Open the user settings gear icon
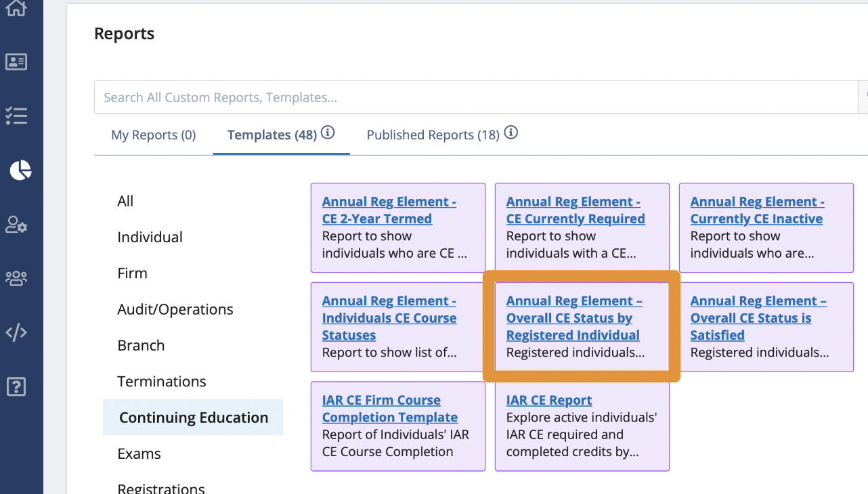The image size is (868, 494). (16, 225)
